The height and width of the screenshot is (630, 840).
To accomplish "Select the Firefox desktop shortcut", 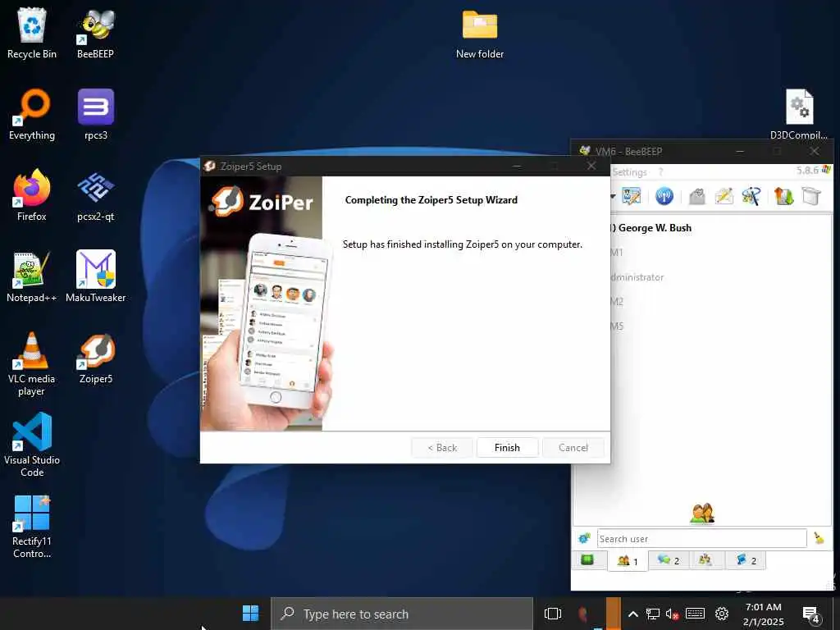I will pos(32,195).
